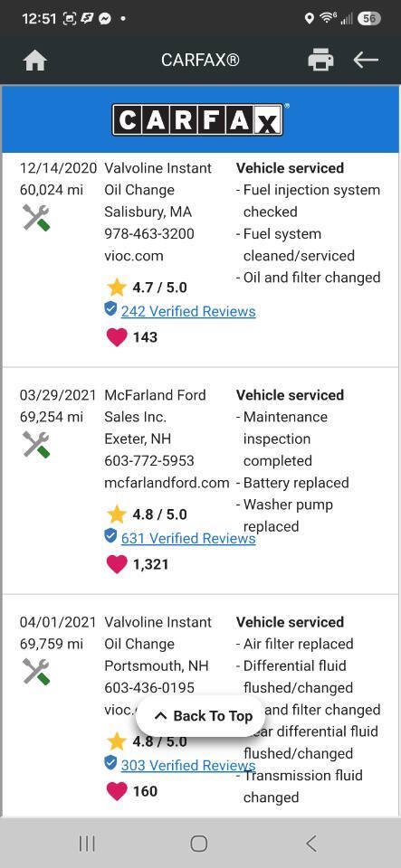
Task: Call Salisbury Valvoline at 978-463-3200
Action: [x=149, y=233]
